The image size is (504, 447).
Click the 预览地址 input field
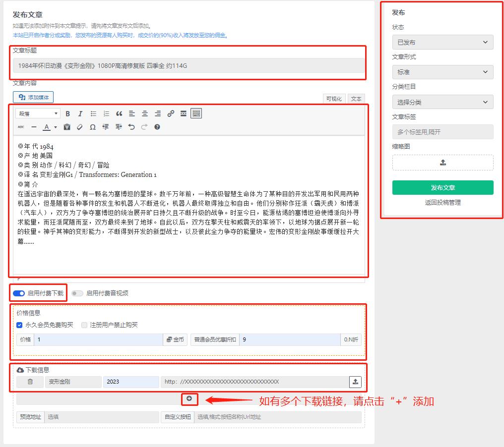click(x=102, y=417)
